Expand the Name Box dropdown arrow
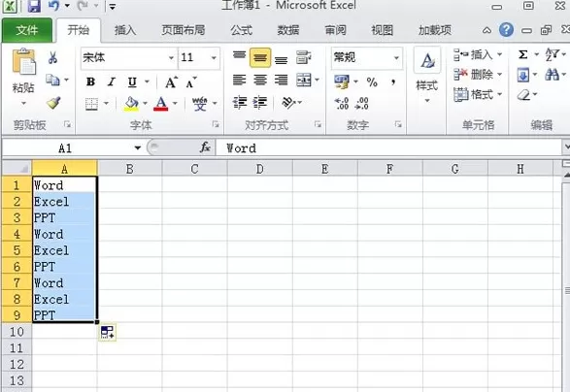 [x=138, y=147]
